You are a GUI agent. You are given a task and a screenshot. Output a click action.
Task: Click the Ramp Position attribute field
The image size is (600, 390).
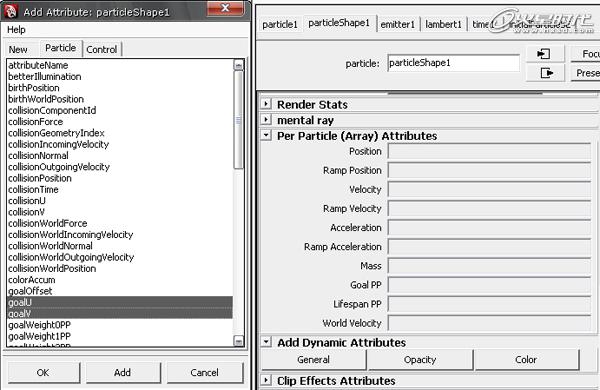489,170
